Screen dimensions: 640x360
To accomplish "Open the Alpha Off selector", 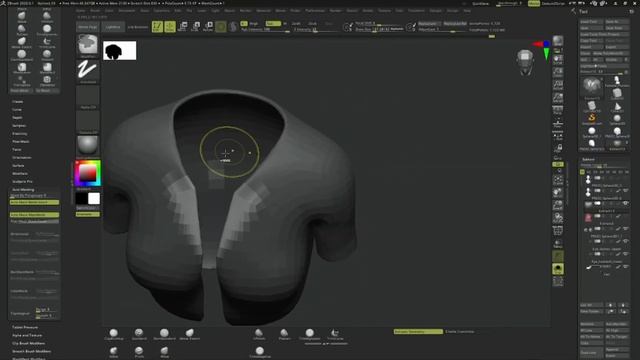I will 87,97.
